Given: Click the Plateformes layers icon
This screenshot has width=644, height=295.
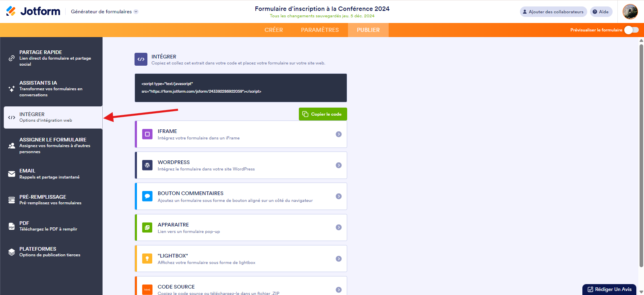Looking at the screenshot, I should click(x=12, y=252).
